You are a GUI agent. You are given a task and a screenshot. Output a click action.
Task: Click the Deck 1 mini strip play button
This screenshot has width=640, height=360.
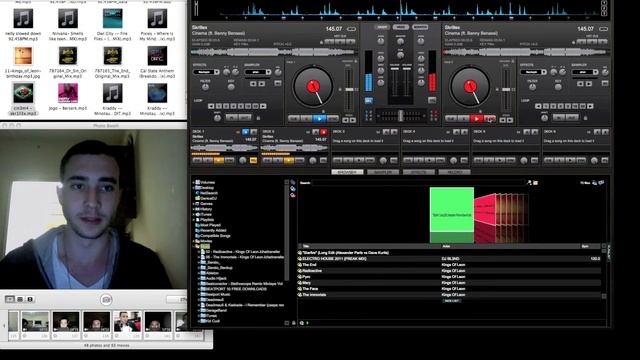point(219,160)
